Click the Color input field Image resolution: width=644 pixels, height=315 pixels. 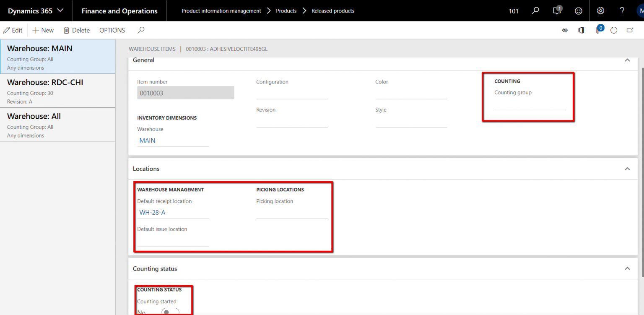pos(411,93)
